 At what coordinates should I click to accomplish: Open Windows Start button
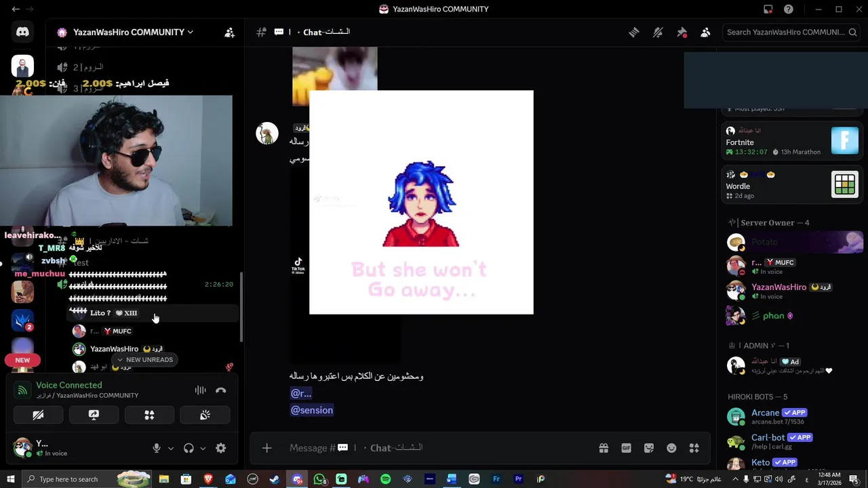point(10,479)
